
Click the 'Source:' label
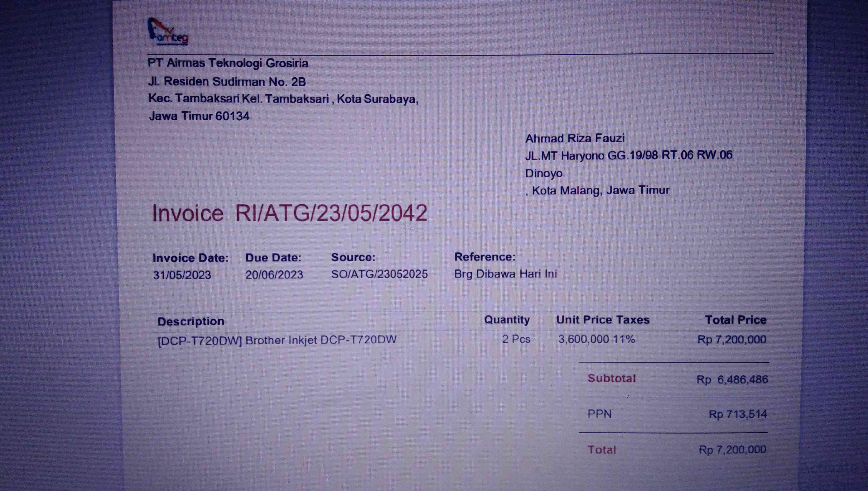pos(353,257)
